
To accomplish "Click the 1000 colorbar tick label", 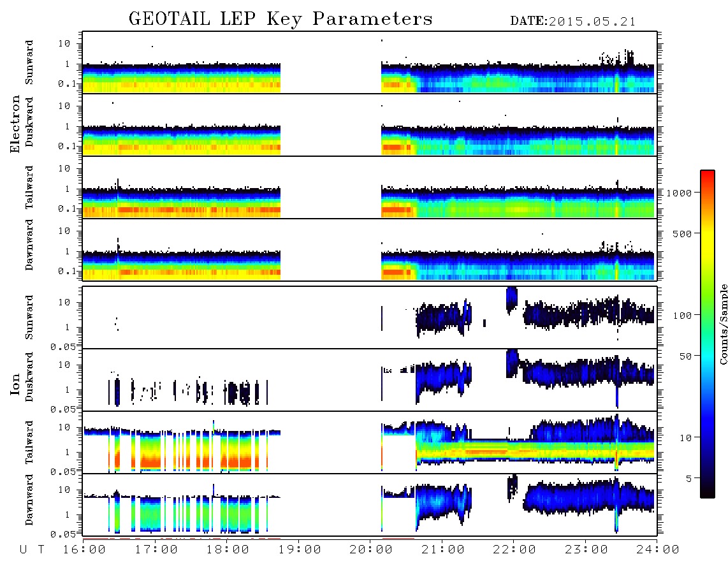I will pyautogui.click(x=679, y=193).
